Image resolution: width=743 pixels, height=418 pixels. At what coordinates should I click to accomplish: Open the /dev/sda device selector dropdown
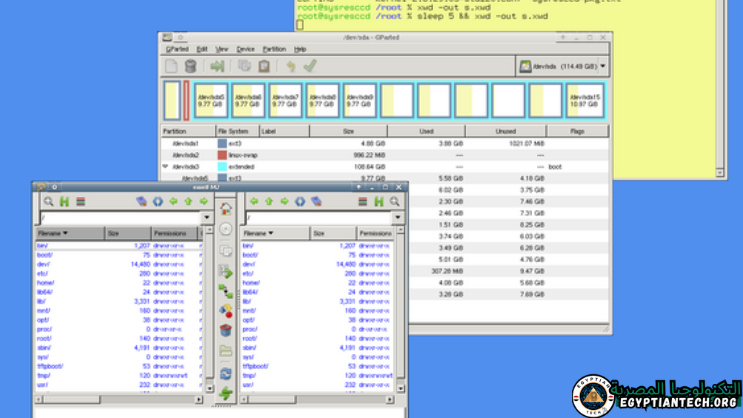click(563, 66)
